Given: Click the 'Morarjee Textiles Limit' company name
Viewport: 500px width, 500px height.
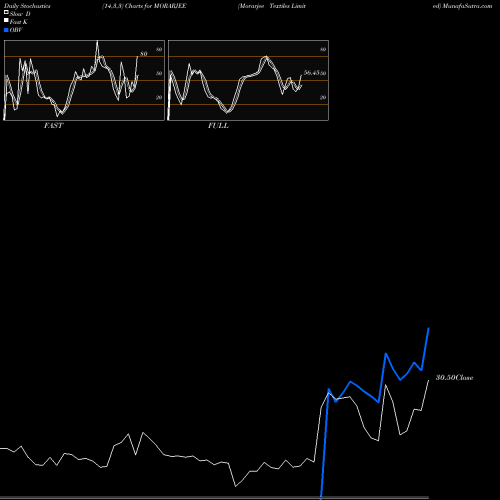Looking at the screenshot, I should coord(272,6).
